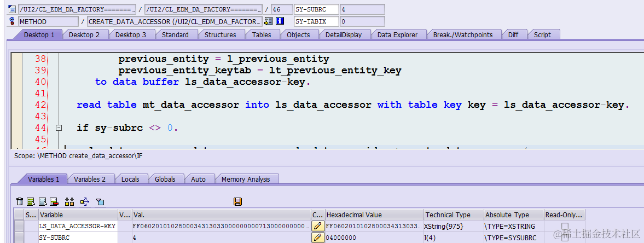Click the first /UI2/CL_EDM_DA_FACTORY program field
The height and width of the screenshot is (243, 644).
pyautogui.click(x=77, y=9)
